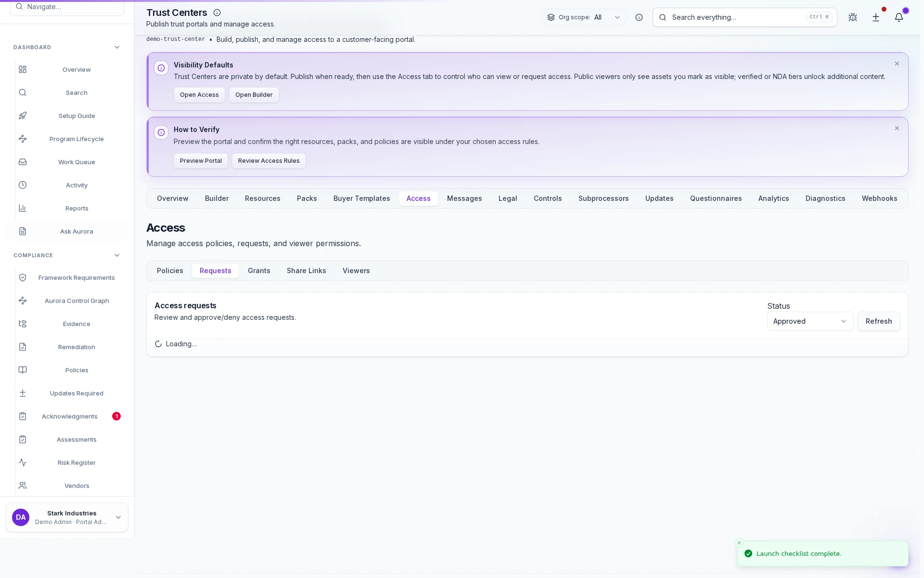Select the Aurora Control Graph icon
Screen dimensions: 924x578
pos(23,301)
